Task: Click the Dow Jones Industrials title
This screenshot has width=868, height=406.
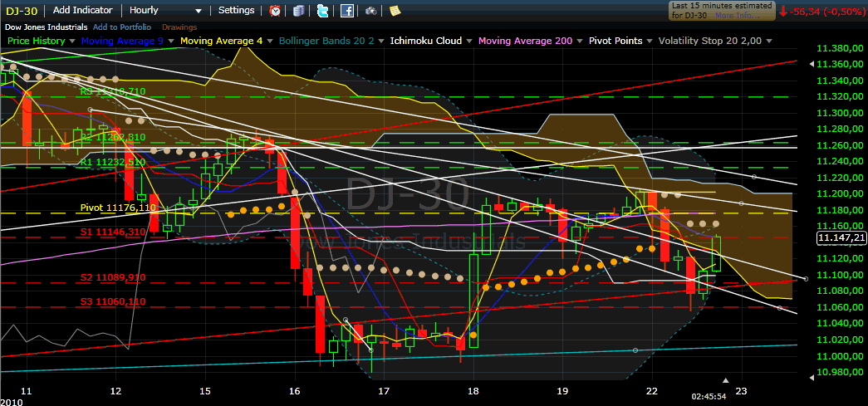Action: click(46, 27)
